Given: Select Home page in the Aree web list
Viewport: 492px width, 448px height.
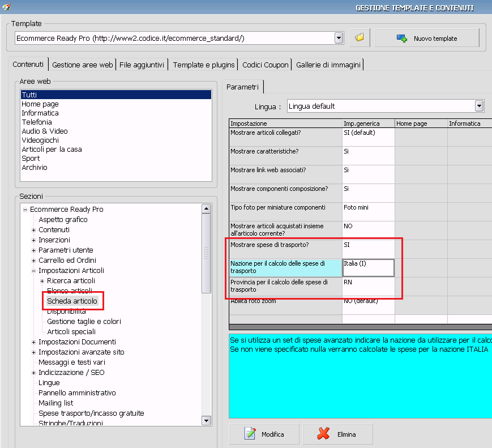Looking at the screenshot, I should 116,104.
